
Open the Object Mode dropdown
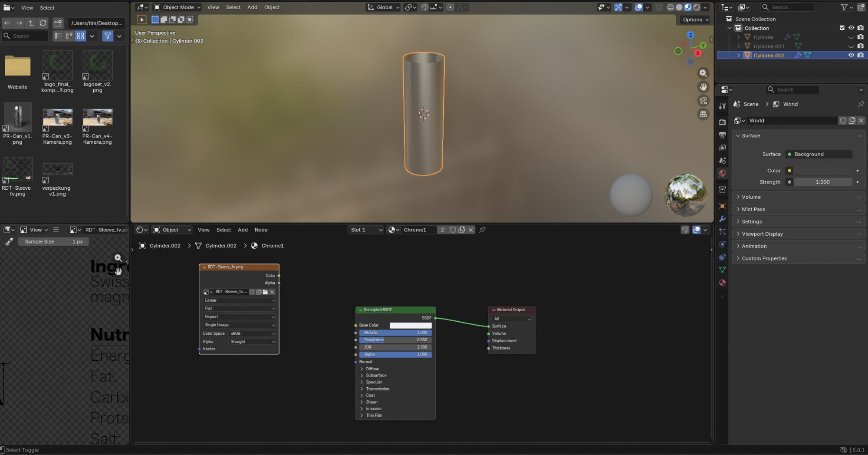click(178, 7)
